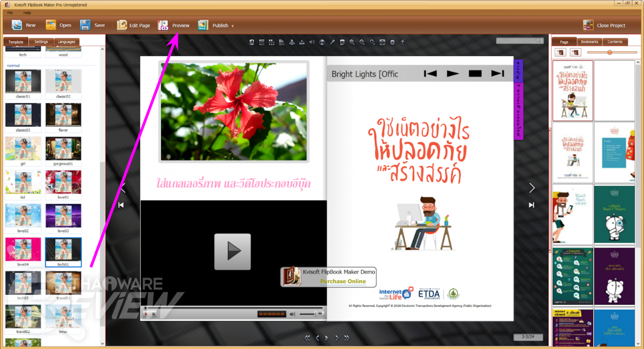Click the add page icon
This screenshot has height=349, width=644.
pyautogui.click(x=560, y=52)
